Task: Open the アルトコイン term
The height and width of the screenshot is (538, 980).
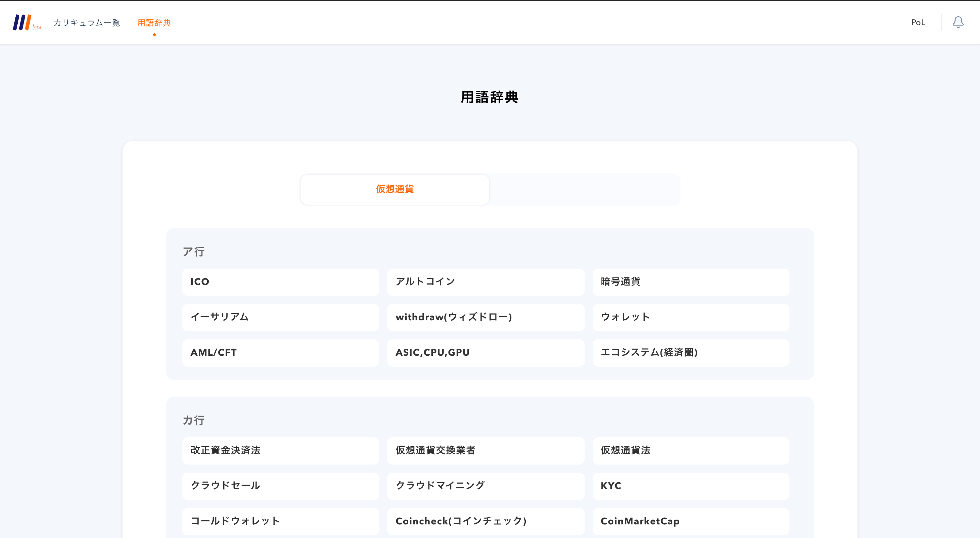Action: [x=486, y=282]
